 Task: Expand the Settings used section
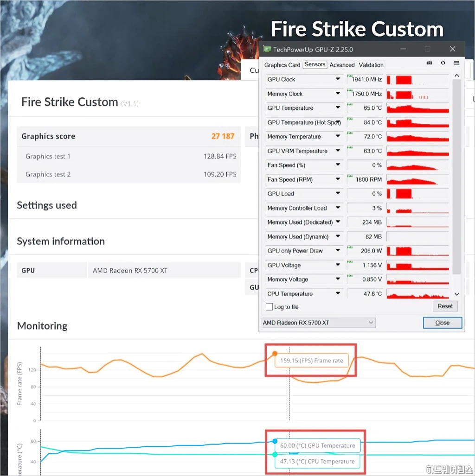pyautogui.click(x=47, y=205)
